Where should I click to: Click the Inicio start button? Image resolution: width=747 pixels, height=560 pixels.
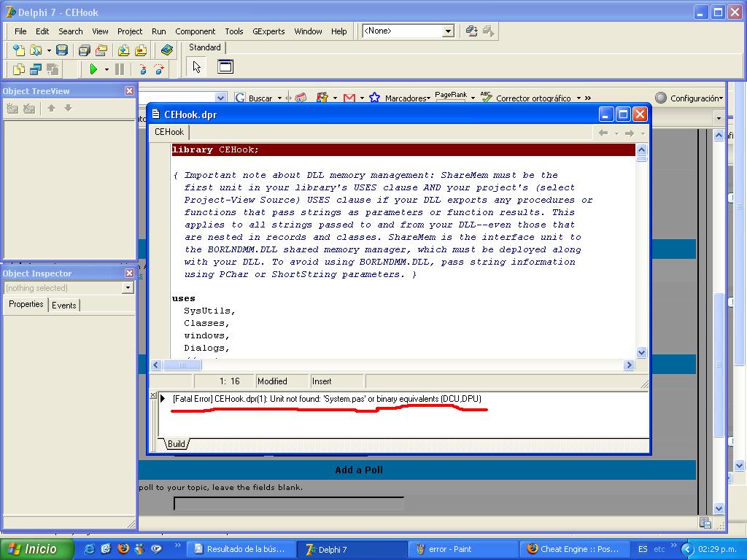pyautogui.click(x=37, y=549)
